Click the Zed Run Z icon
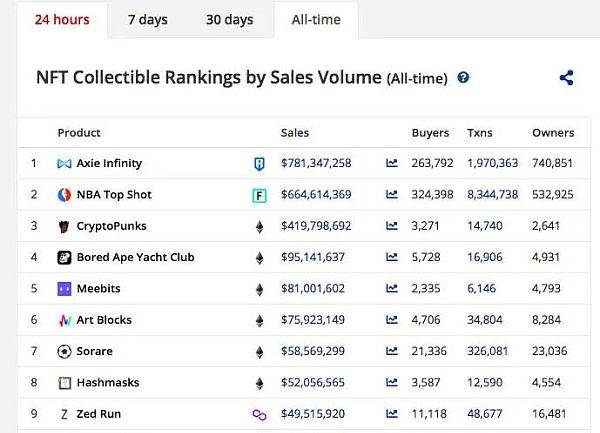Viewport: 600px width, 433px height. click(64, 414)
